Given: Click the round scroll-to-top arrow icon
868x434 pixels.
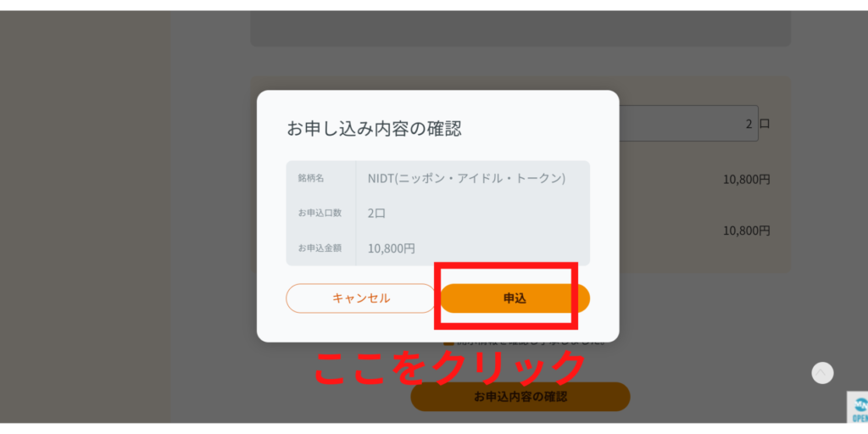Looking at the screenshot, I should tap(822, 373).
